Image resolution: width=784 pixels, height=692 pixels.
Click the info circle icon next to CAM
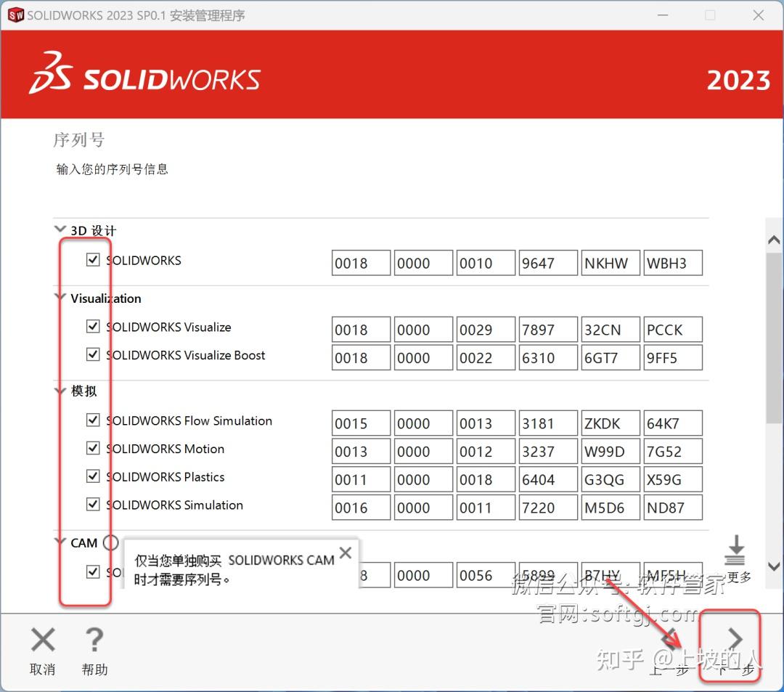(x=111, y=542)
